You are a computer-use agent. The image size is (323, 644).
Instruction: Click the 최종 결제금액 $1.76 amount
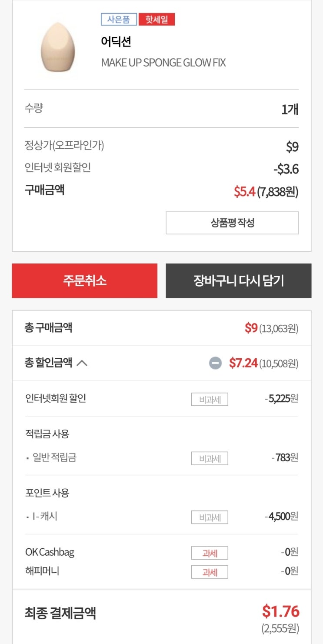[280, 611]
